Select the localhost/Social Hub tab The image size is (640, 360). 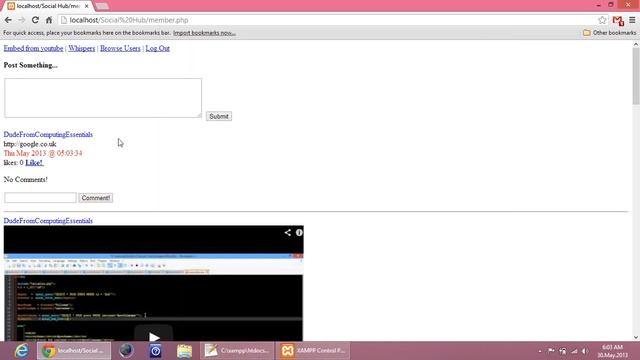[47, 6]
